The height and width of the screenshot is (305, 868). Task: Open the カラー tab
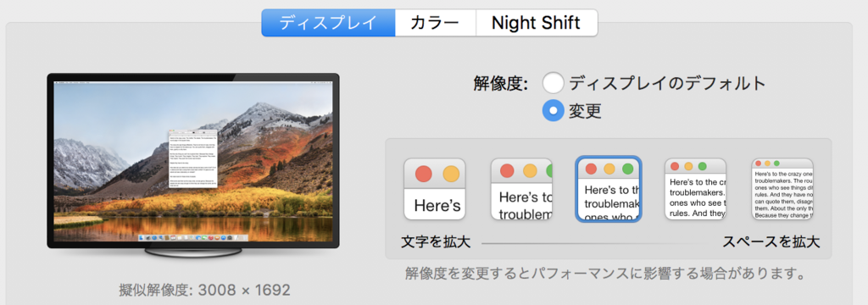click(x=435, y=23)
